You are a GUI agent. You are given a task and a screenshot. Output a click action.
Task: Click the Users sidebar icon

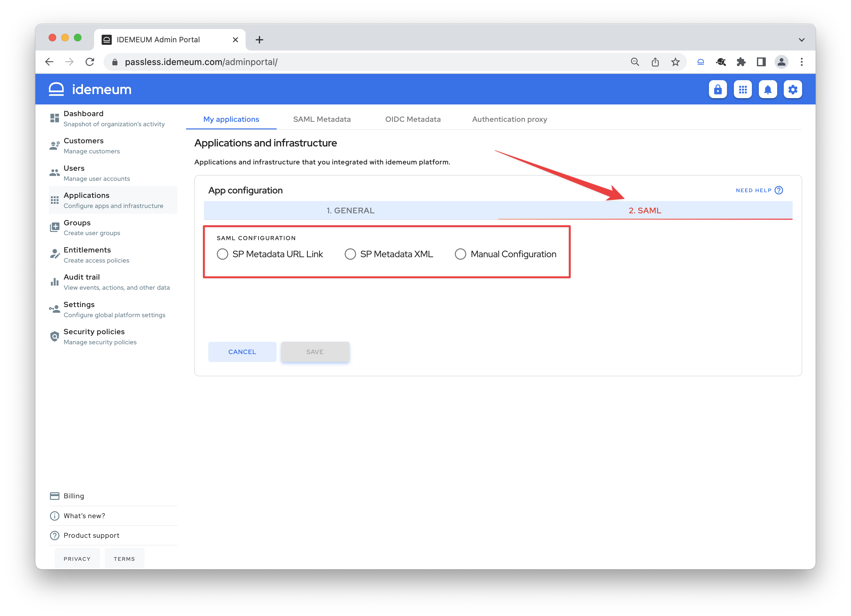(x=54, y=173)
